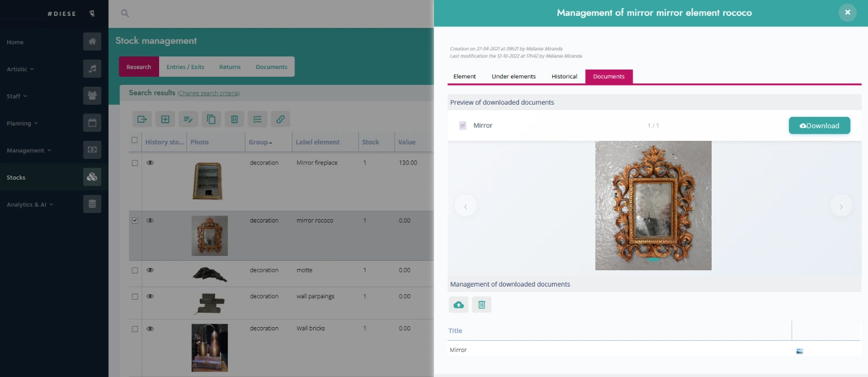Switch to the Historical tab
The width and height of the screenshot is (868, 377).
tap(564, 77)
